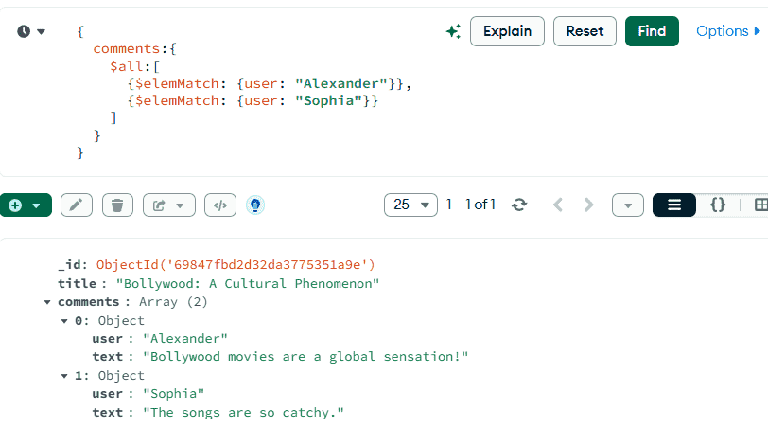Screen dimensions: 768x428
Task: Click the pencil update documents icon
Action: tap(76, 205)
